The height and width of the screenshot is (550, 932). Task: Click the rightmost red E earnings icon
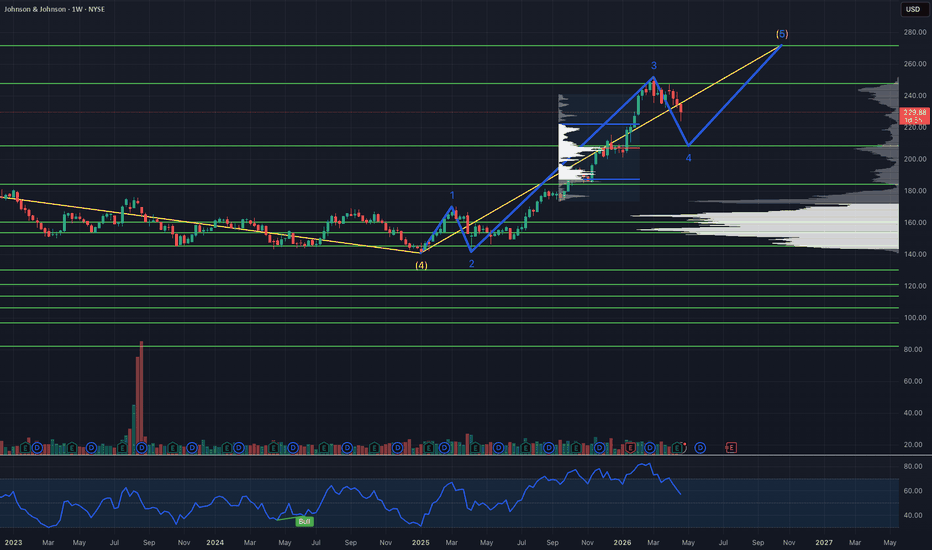point(732,446)
